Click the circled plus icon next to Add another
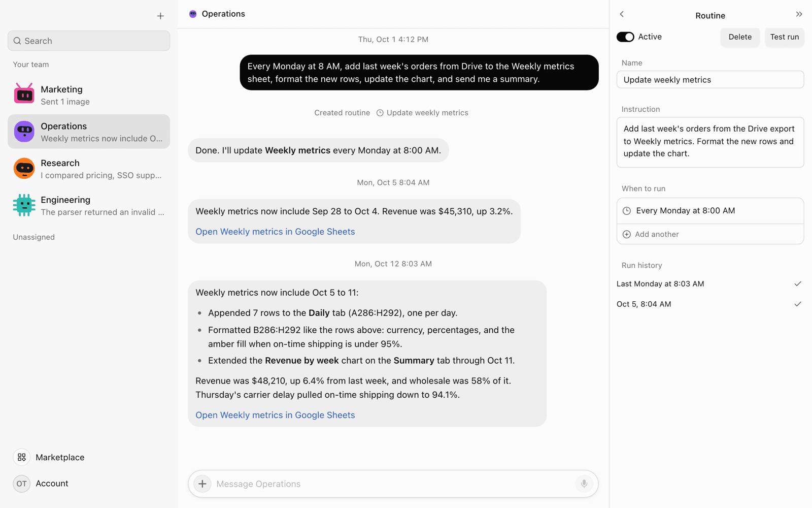The width and height of the screenshot is (812, 508). [x=627, y=234]
